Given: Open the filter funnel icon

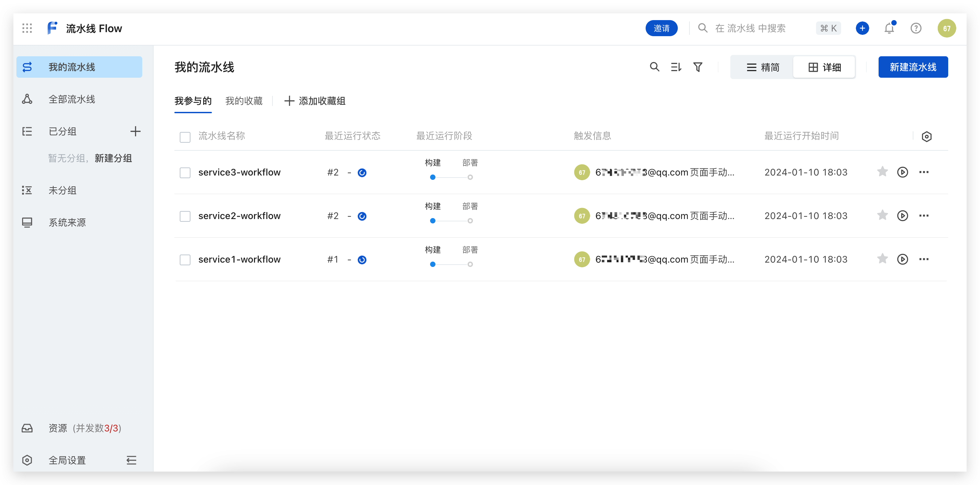Looking at the screenshot, I should tap(698, 67).
